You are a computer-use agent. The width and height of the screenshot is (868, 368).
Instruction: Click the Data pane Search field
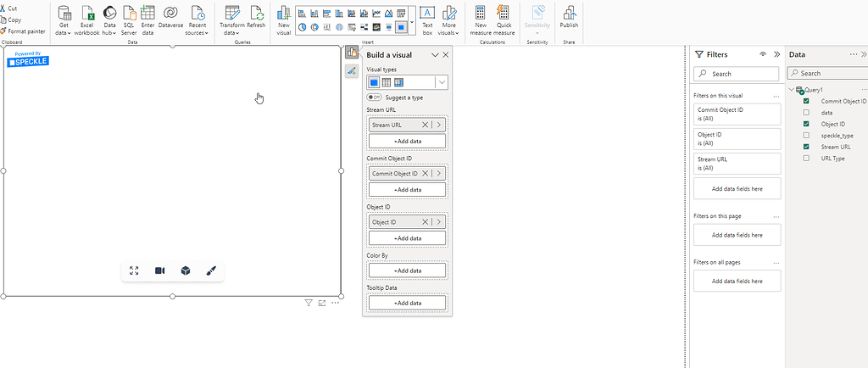pyautogui.click(x=827, y=73)
